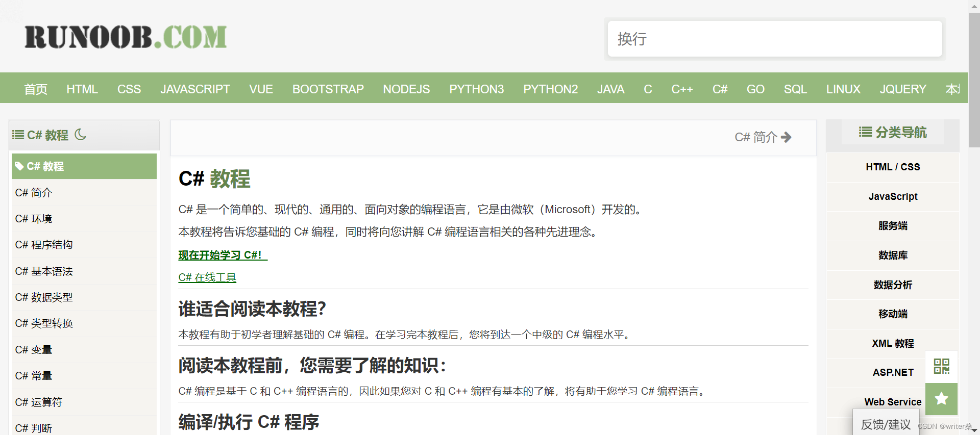980x435 pixels.
Task: Open C# 运算符 in the sidebar
Action: [x=84, y=402]
